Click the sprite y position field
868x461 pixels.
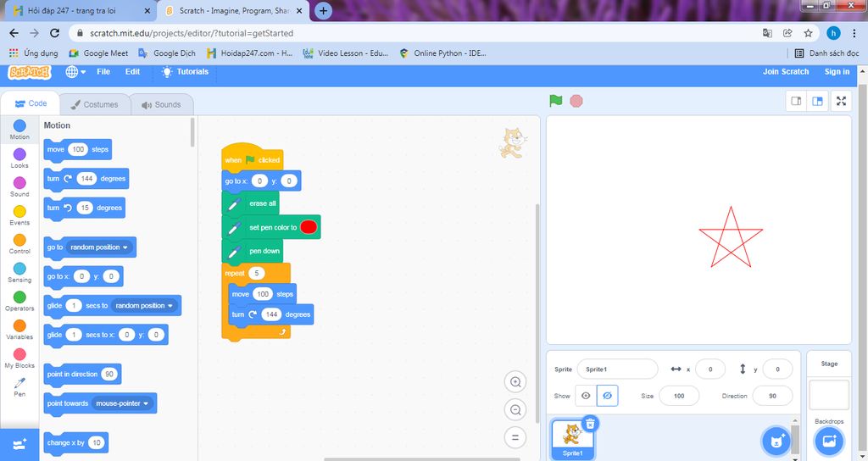click(777, 369)
